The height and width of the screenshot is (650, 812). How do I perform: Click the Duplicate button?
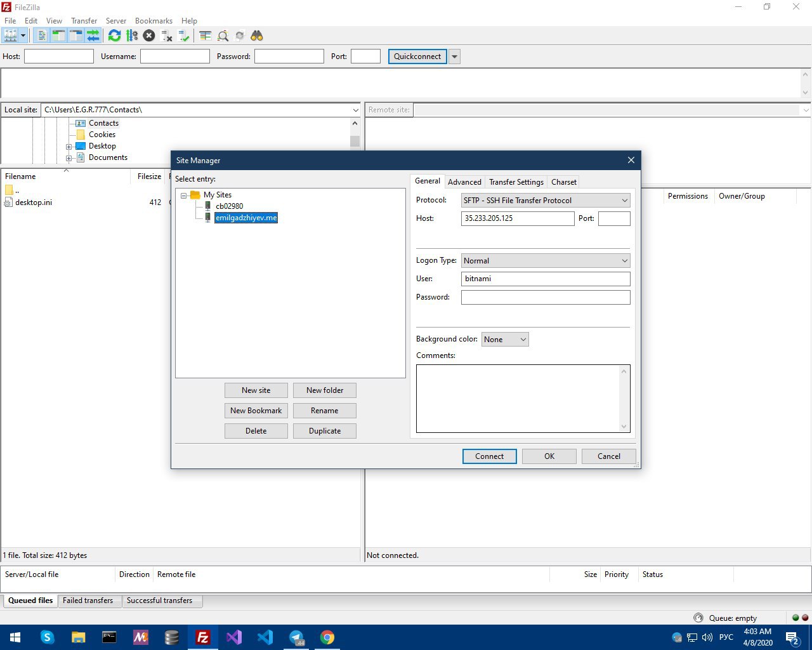tap(325, 431)
